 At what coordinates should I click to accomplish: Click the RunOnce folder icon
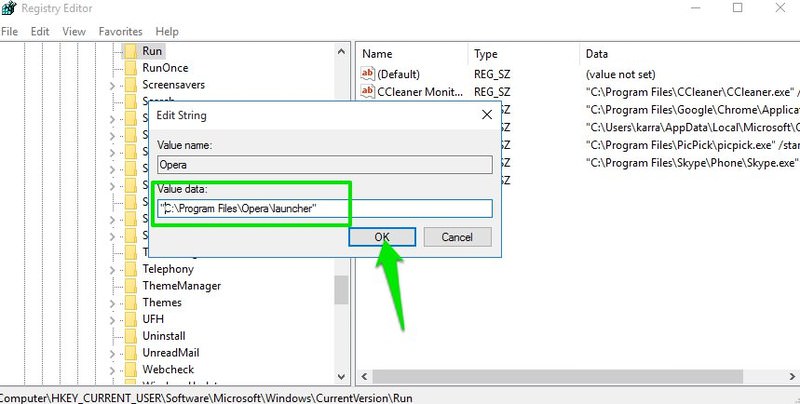(x=131, y=68)
